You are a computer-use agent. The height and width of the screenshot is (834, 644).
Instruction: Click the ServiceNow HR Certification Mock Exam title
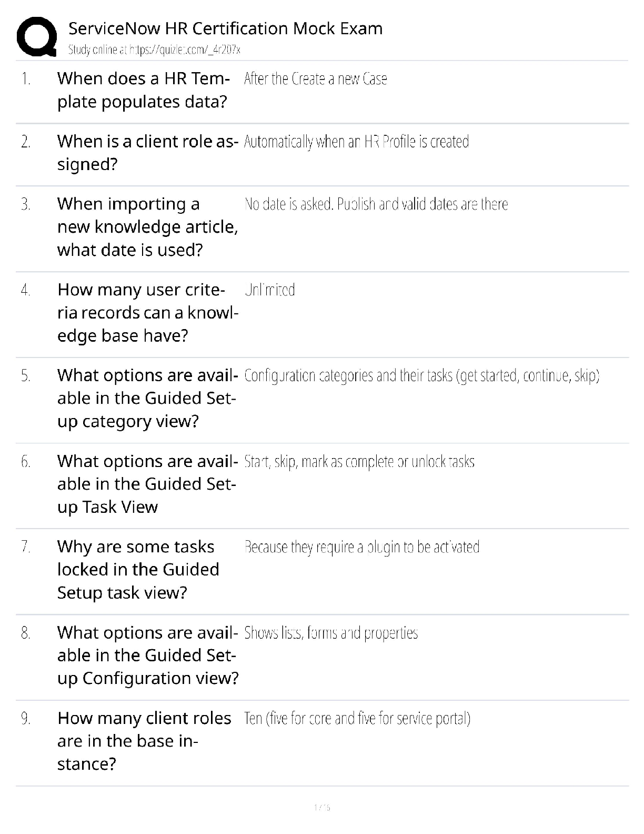point(226,28)
